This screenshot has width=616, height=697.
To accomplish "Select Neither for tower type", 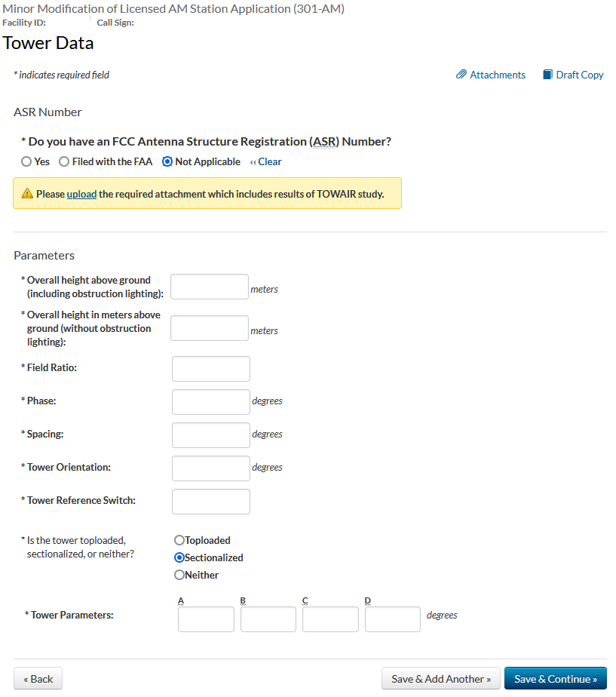I will (179, 575).
